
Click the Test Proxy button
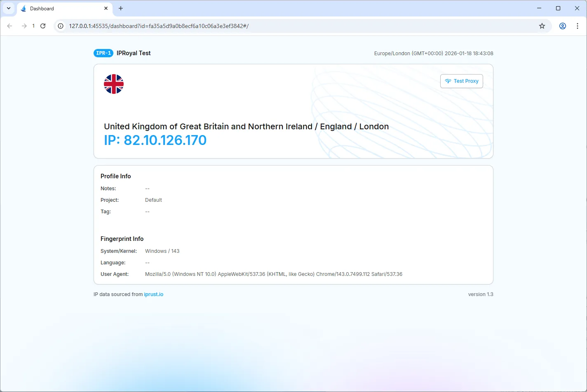click(461, 81)
